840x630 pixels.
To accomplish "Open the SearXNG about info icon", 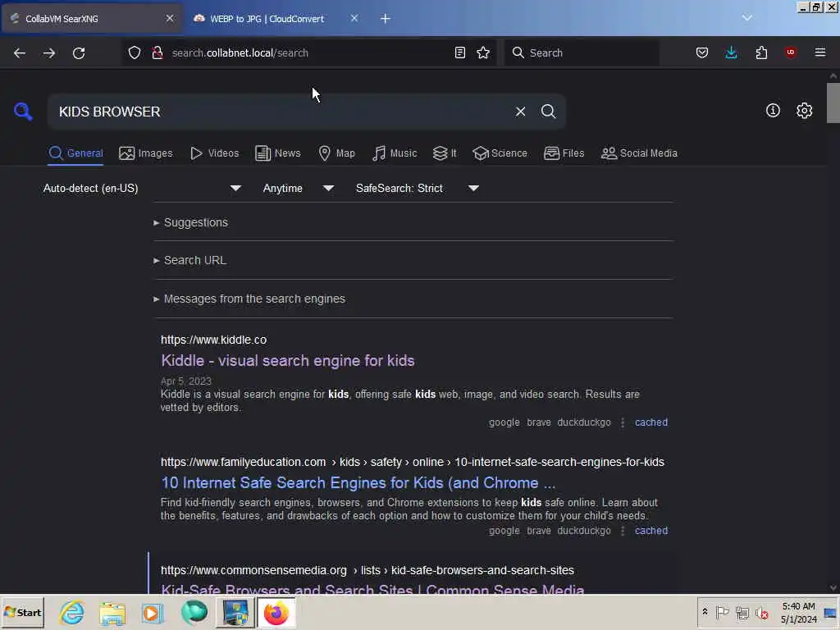I will point(773,111).
